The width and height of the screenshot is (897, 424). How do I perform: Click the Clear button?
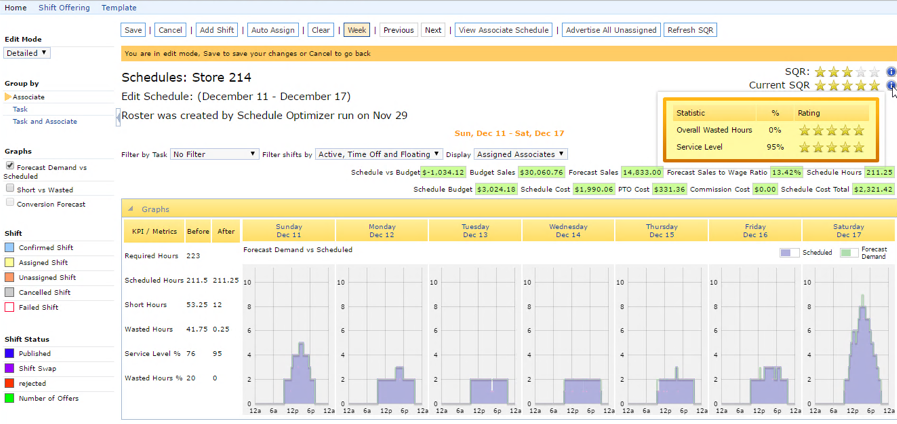click(320, 30)
